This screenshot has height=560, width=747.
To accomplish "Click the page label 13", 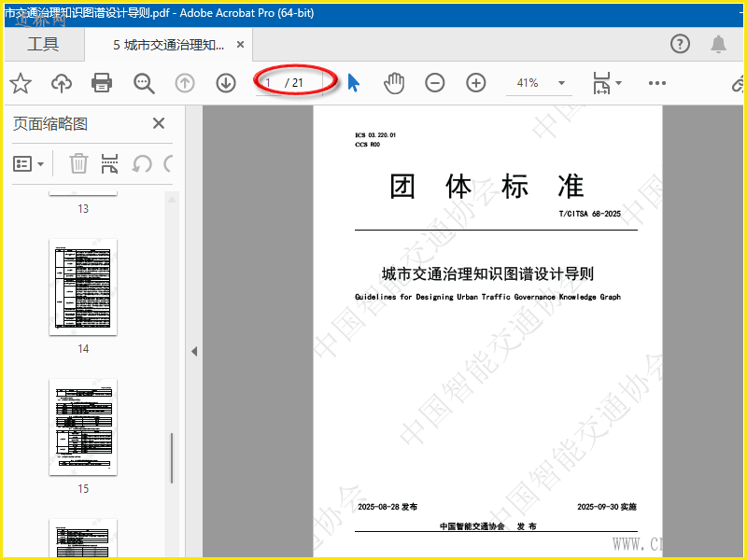I will [x=83, y=208].
